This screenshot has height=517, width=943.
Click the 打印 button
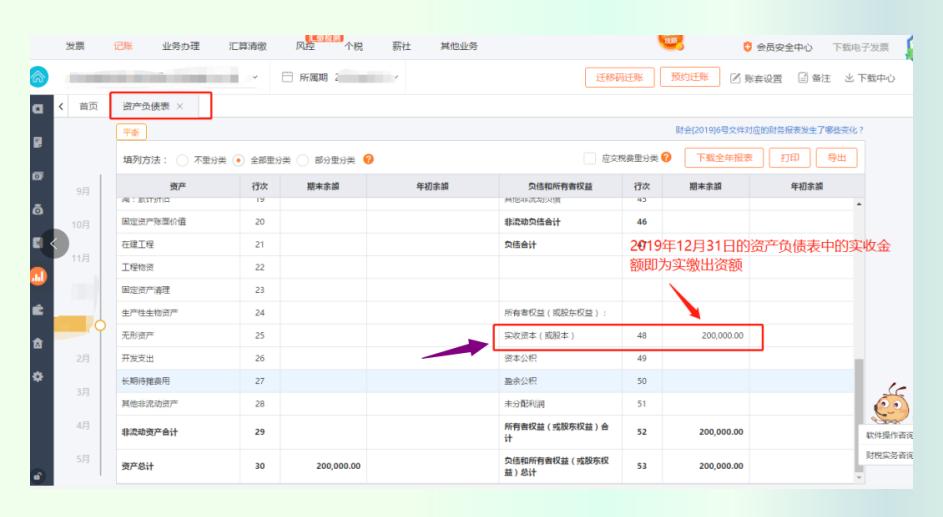click(x=790, y=158)
